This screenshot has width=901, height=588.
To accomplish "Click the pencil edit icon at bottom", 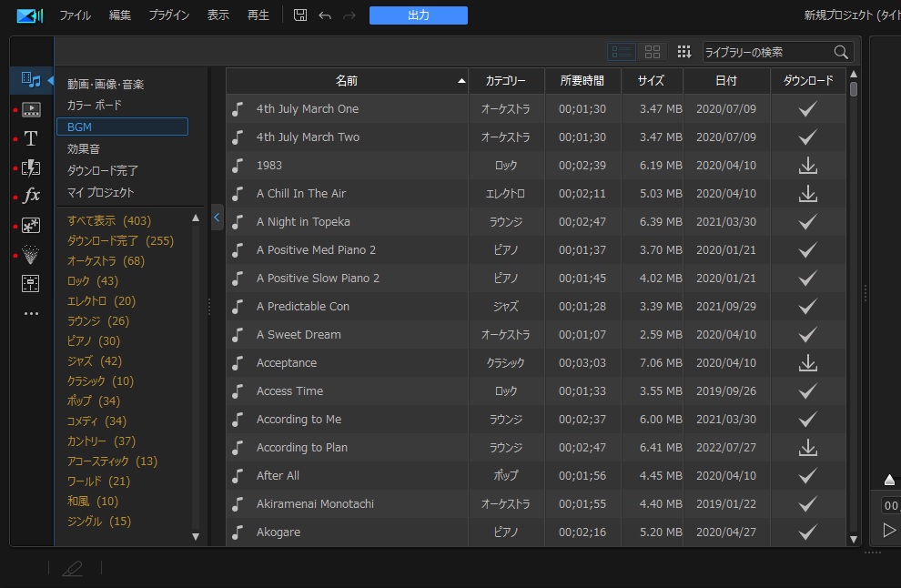I will [73, 569].
